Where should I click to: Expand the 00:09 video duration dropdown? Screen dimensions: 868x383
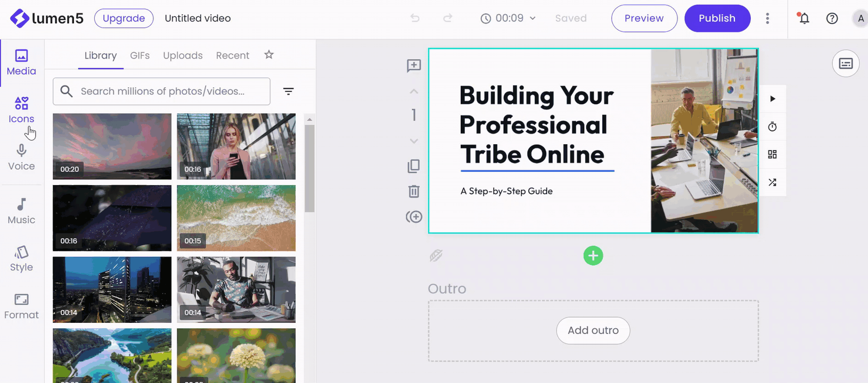(x=509, y=18)
